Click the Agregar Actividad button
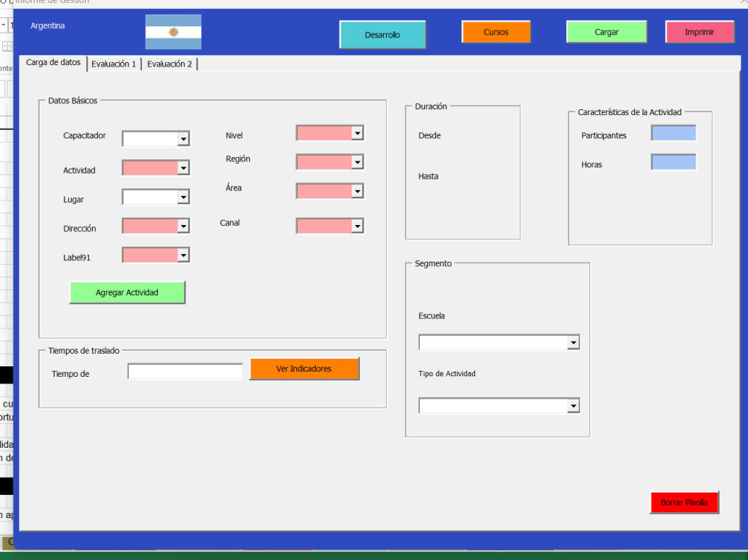 tap(127, 292)
